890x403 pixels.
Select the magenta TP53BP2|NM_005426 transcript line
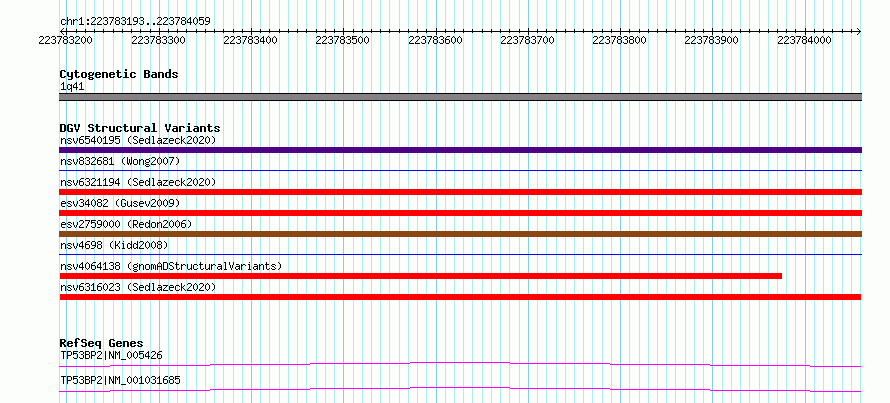pos(460,364)
